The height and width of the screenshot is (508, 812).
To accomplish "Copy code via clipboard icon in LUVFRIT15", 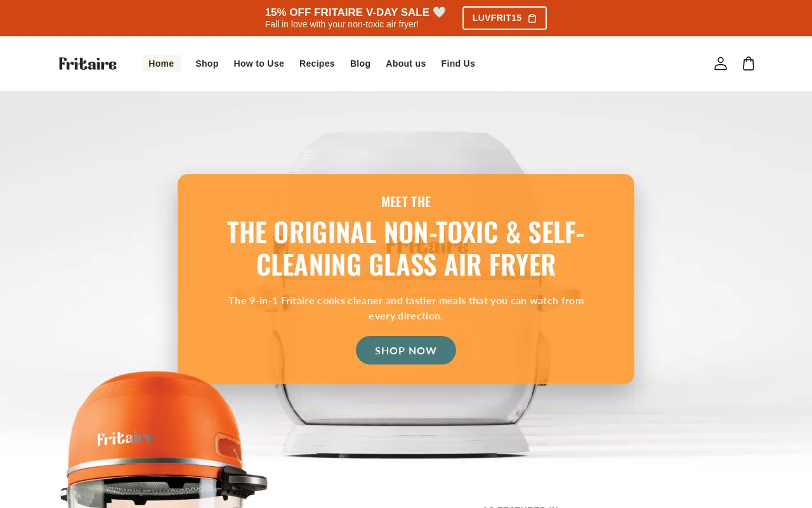I will [532, 18].
